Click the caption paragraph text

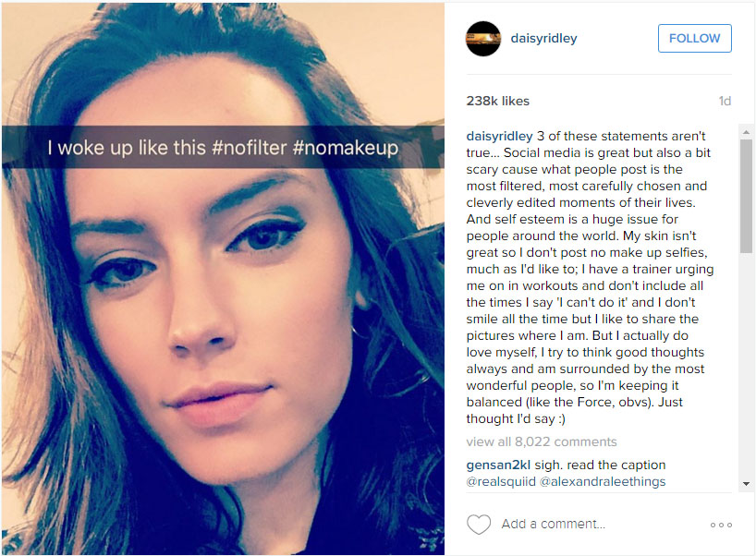(589, 277)
